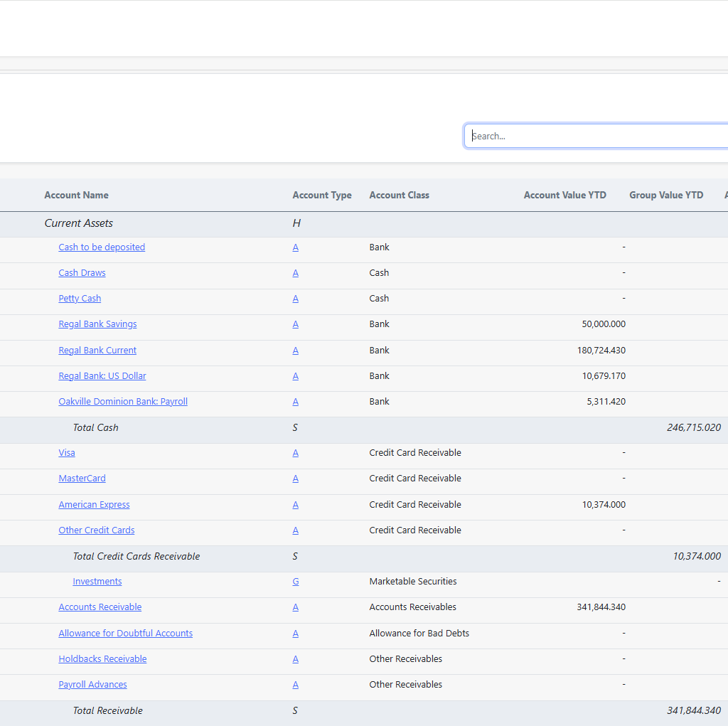Image resolution: width=728 pixels, height=726 pixels.
Task: Open the Regal Bank Current account
Action: tap(97, 351)
